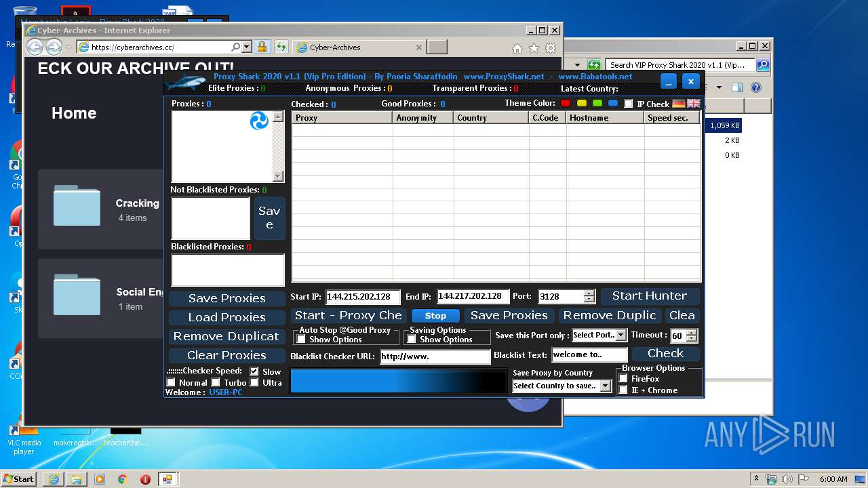Open Chrome from the taskbar

click(x=122, y=479)
